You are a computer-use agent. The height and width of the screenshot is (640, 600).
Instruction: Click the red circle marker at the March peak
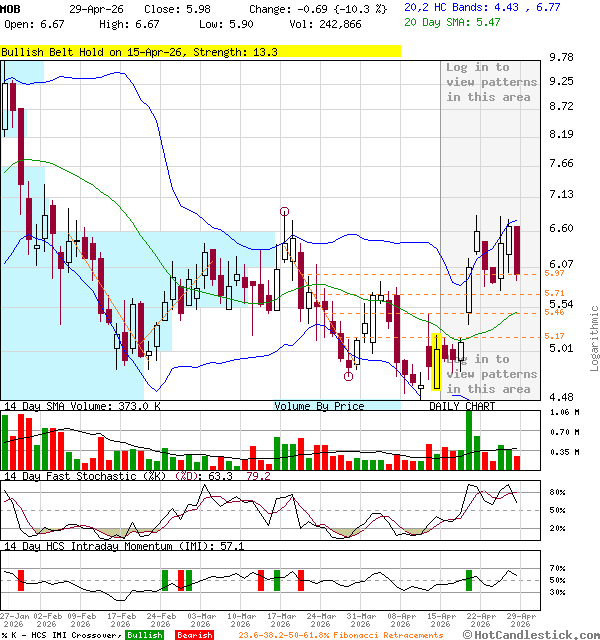coord(285,212)
